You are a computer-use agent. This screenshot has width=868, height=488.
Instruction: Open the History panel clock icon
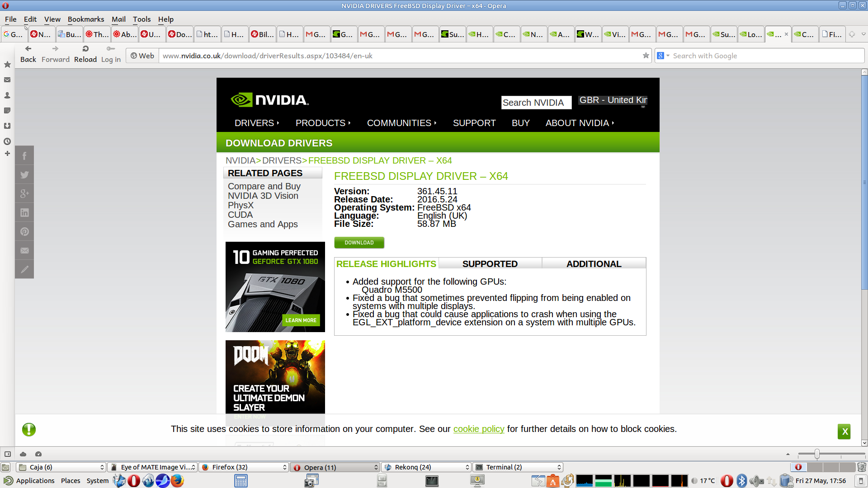point(7,141)
